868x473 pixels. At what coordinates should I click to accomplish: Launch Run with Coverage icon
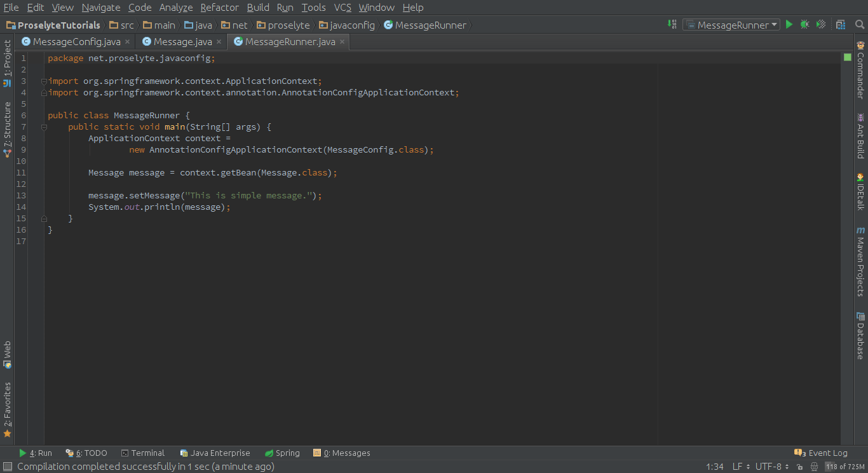820,24
